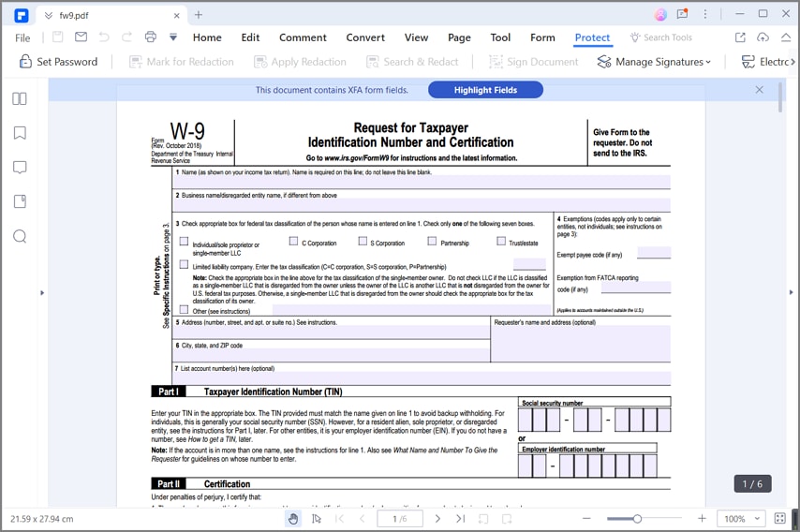Open the tab list chevron beside fw9.pdf
800x532 pixels.
pyautogui.click(x=49, y=15)
